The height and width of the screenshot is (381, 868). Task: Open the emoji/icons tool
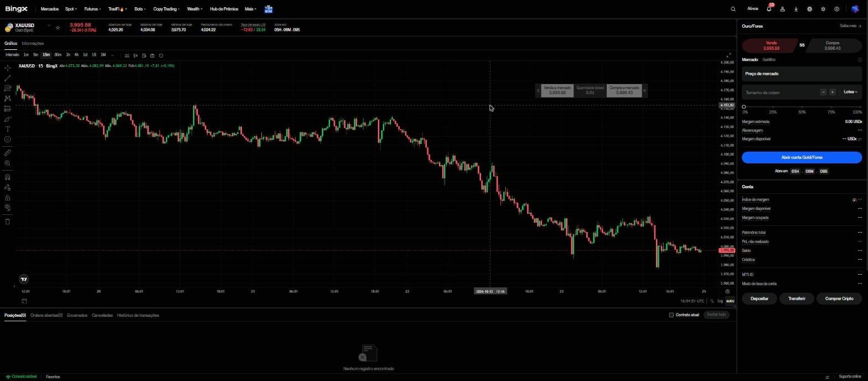(x=7, y=140)
